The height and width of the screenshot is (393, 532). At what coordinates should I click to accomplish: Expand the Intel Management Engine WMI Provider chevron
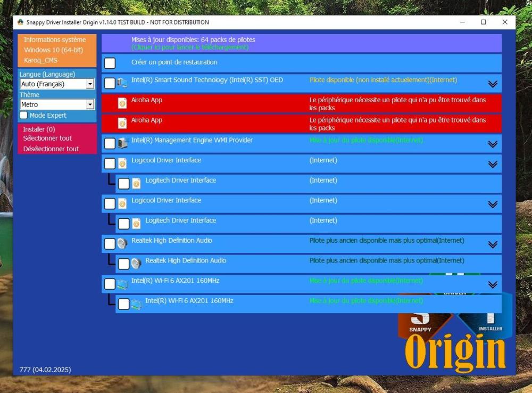point(493,144)
